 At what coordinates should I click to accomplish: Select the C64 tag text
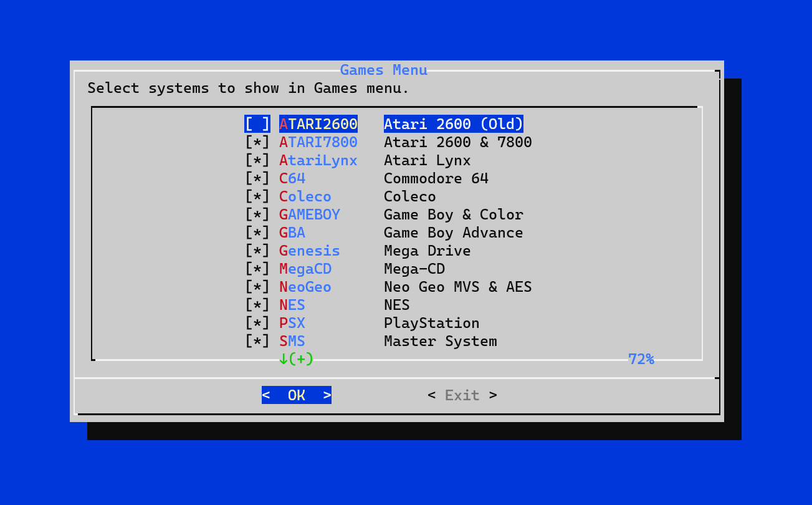[292, 178]
